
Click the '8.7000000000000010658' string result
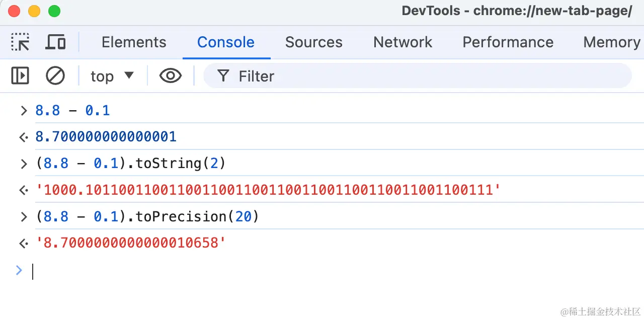click(x=131, y=244)
